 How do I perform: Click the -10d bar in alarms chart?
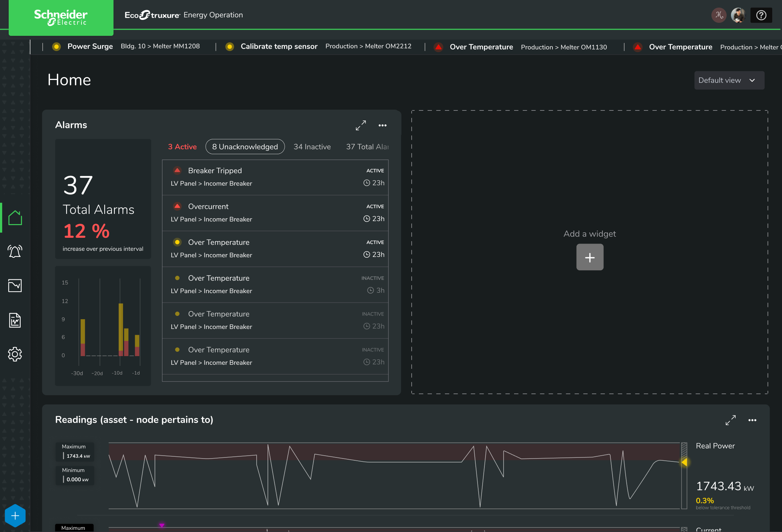[x=121, y=329]
